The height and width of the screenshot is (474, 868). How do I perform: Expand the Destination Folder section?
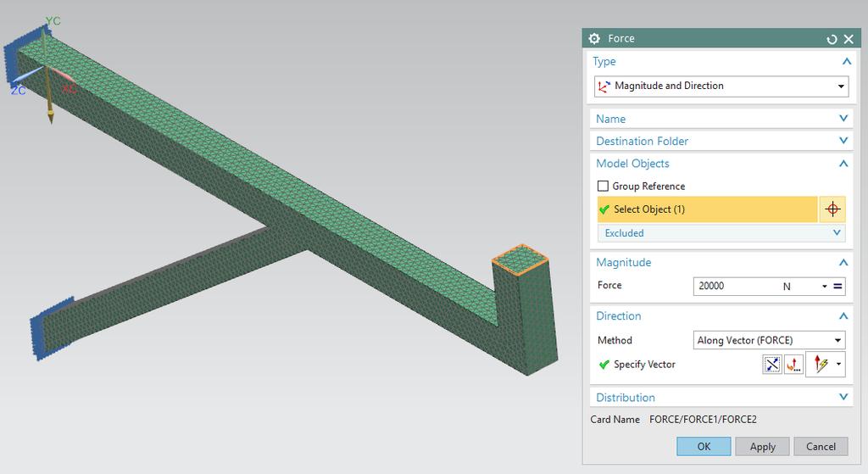(843, 141)
